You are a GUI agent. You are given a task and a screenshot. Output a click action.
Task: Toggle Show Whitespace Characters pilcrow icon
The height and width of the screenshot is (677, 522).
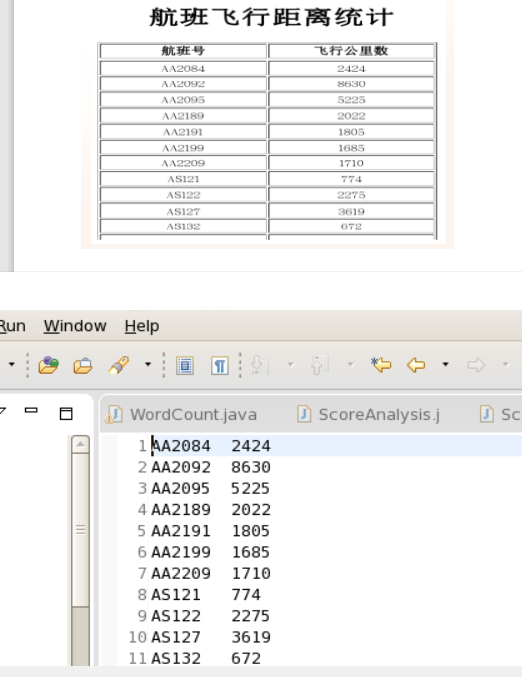[220, 366]
